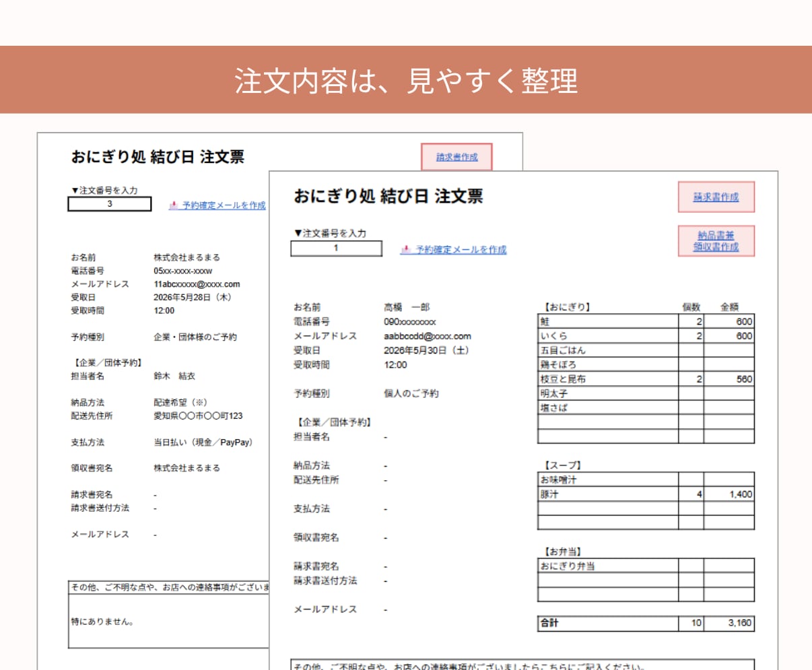The image size is (812, 670).
Task: Click mail icon beside back sheet 予約確定メール link
Action: tap(173, 205)
